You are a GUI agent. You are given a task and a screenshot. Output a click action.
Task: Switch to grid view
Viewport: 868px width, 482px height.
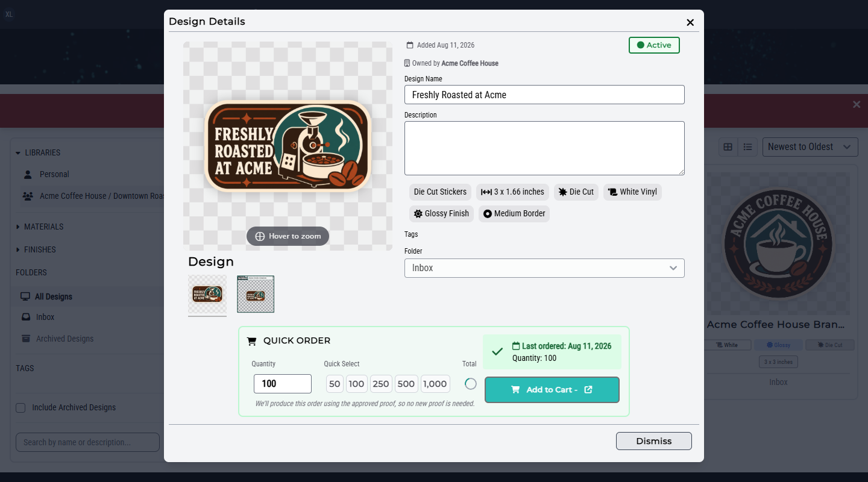tap(728, 147)
